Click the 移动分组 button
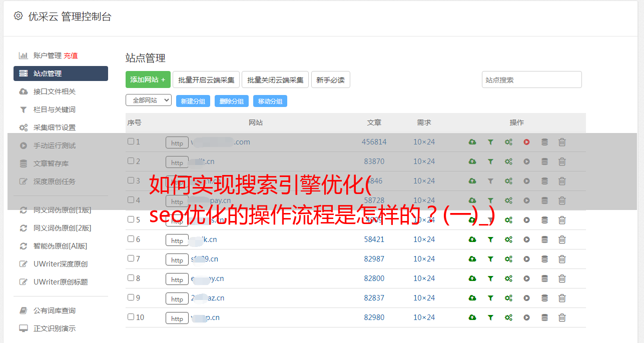This screenshot has height=343, width=644. point(270,101)
